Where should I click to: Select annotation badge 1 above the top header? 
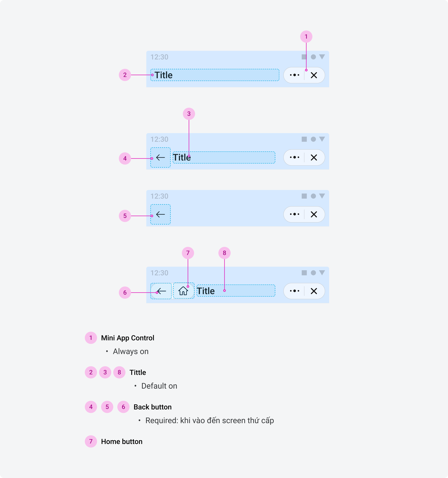pos(306,37)
